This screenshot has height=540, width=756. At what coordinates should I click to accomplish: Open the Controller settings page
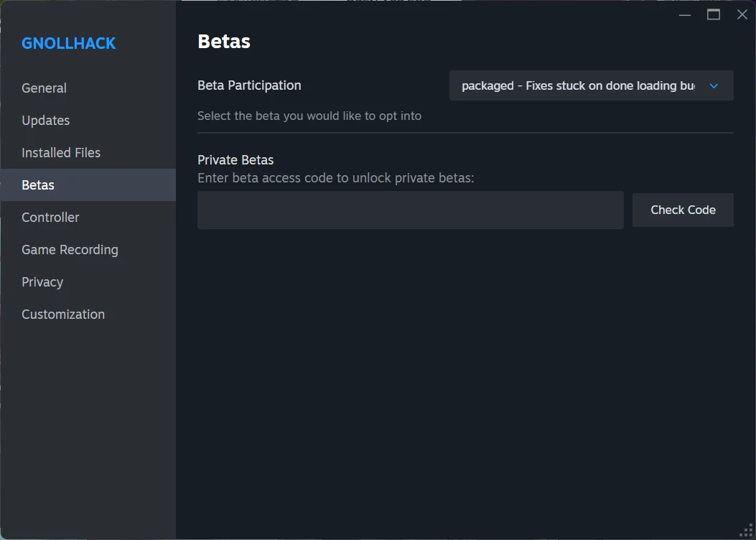coord(50,218)
